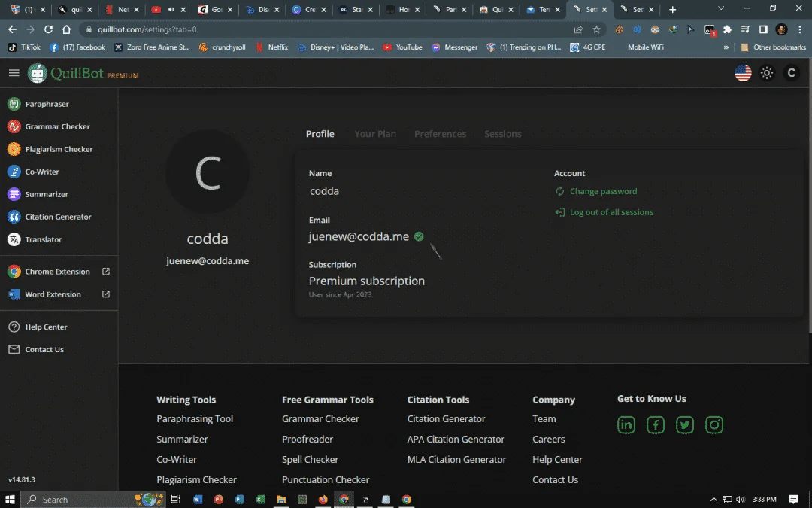Click the browser home button
This screenshot has height=508, width=812.
coord(66,29)
